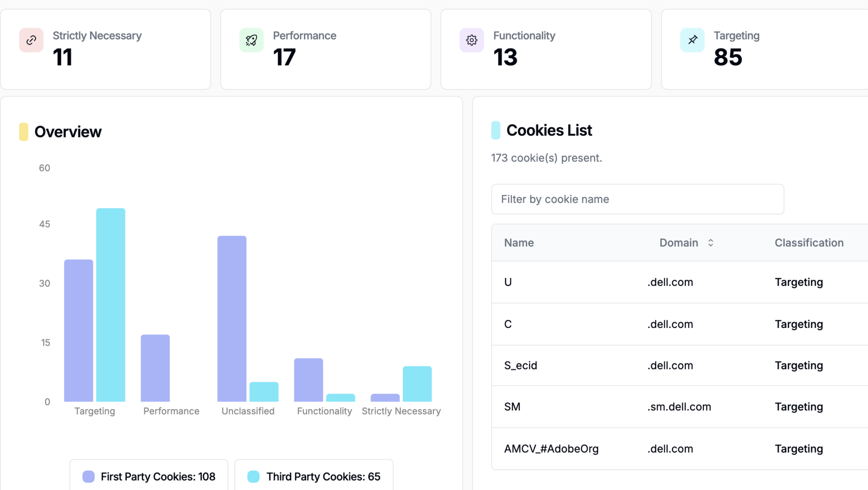
Task: Click the yellow Overview marker icon
Action: (x=24, y=132)
